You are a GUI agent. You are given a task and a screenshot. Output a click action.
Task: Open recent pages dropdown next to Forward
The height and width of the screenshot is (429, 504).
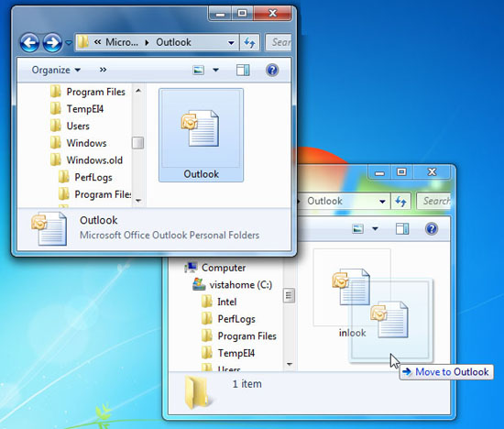click(x=69, y=42)
